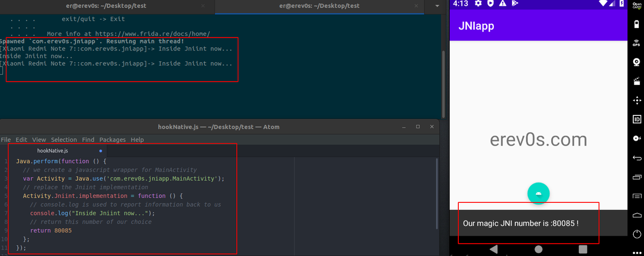Click the 'exit/quit -> Exit' terminal line
The width and height of the screenshot is (644, 256).
[x=93, y=19]
